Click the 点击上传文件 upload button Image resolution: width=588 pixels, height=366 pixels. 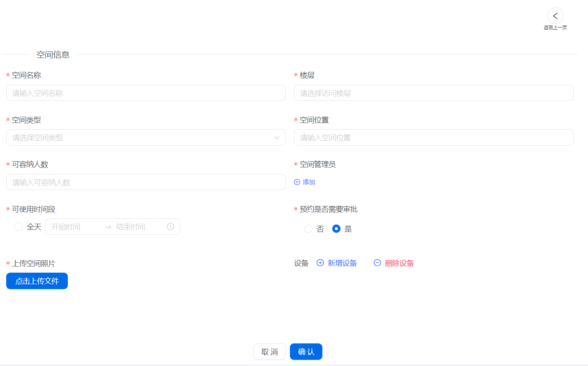pyautogui.click(x=37, y=281)
